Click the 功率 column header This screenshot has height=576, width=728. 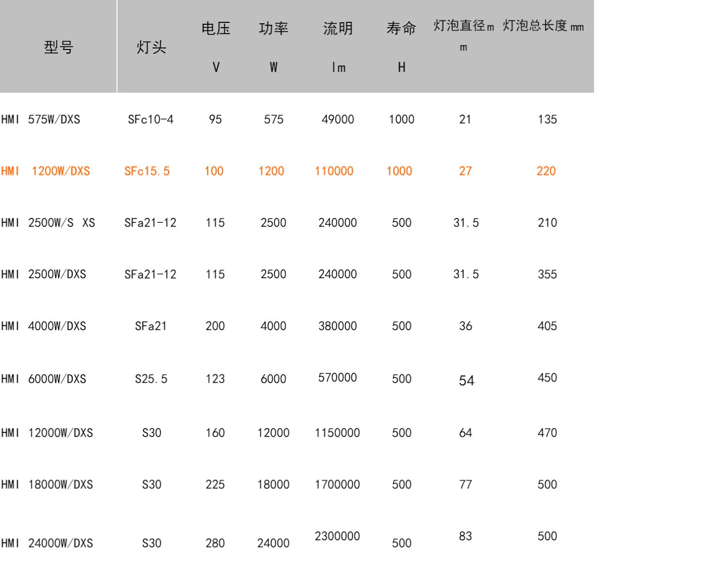coord(274,29)
